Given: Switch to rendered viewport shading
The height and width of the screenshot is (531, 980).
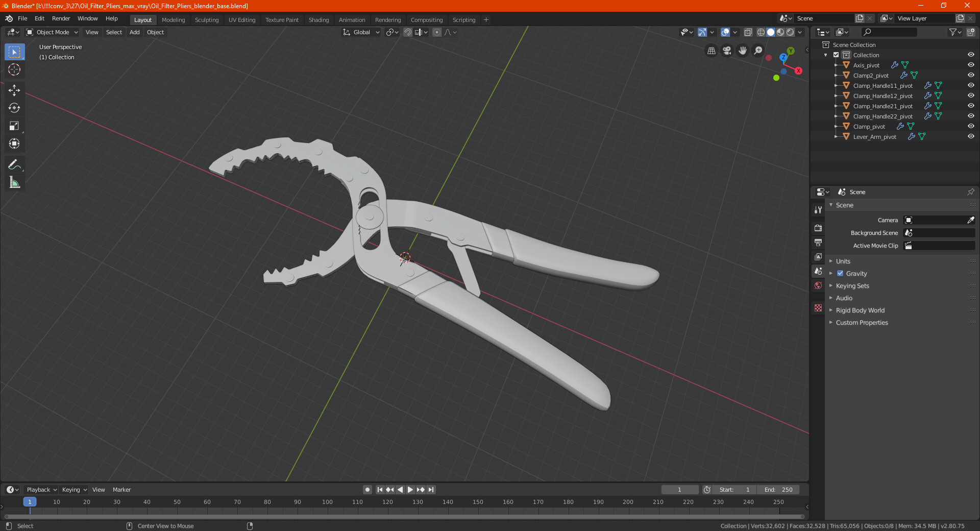Looking at the screenshot, I should click(x=790, y=32).
